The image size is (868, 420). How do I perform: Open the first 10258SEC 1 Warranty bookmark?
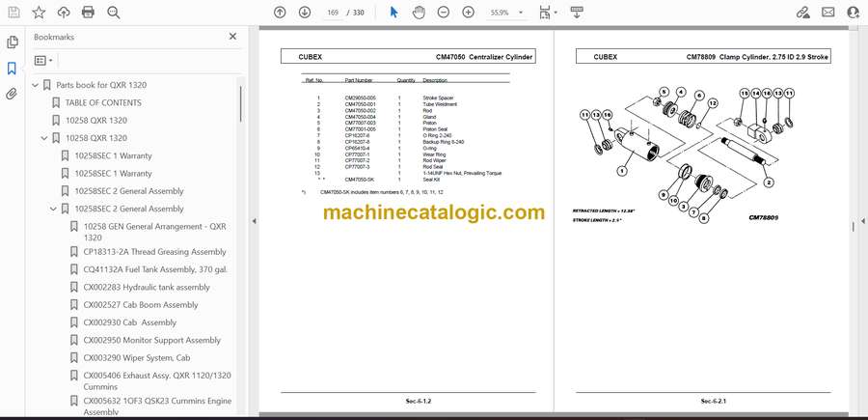pyautogui.click(x=113, y=155)
